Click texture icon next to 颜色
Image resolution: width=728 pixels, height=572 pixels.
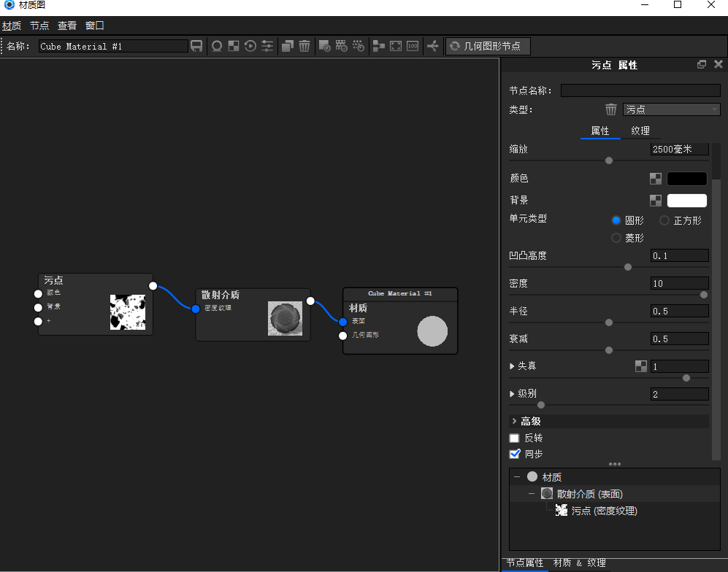(x=656, y=179)
